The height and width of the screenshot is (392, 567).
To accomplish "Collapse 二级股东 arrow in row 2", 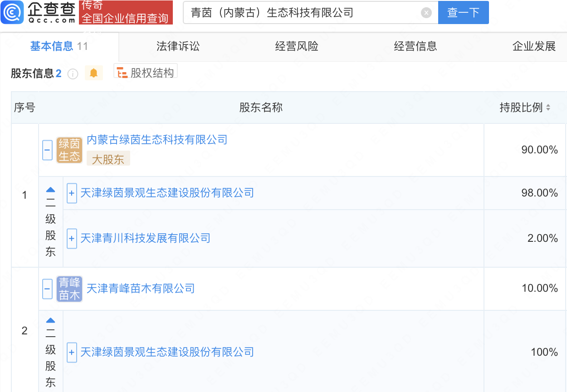I will click(x=51, y=320).
